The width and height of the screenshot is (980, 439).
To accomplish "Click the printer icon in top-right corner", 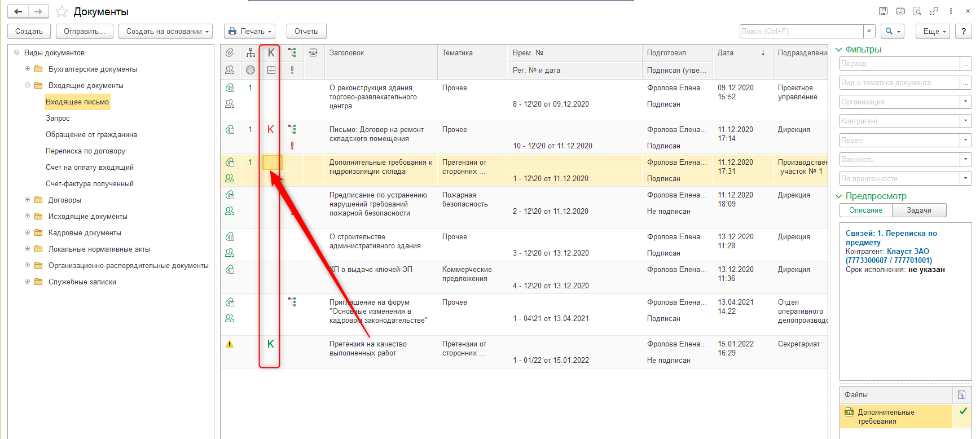I will [900, 11].
